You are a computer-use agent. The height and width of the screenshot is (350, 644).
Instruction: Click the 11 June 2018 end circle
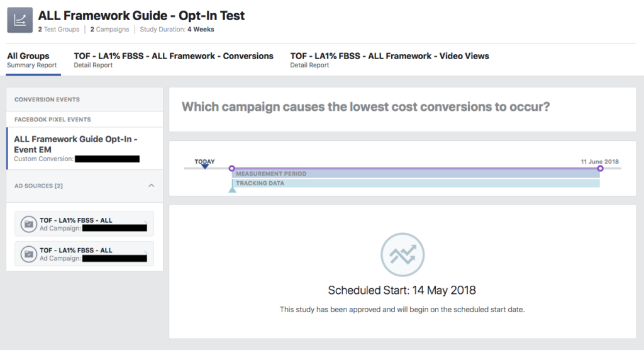[600, 169]
